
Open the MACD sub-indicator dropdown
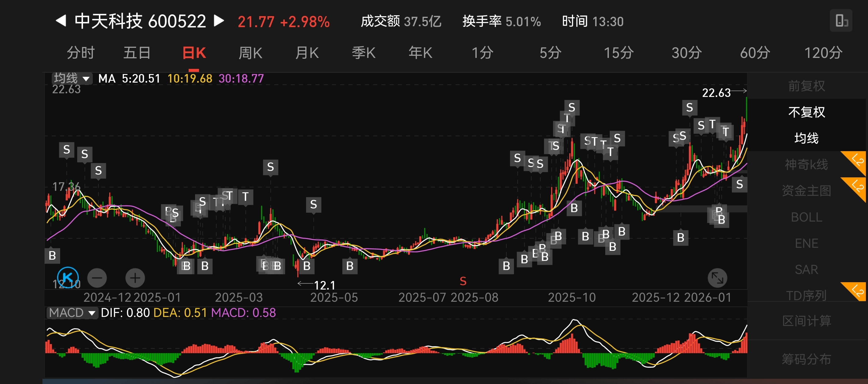point(72,313)
